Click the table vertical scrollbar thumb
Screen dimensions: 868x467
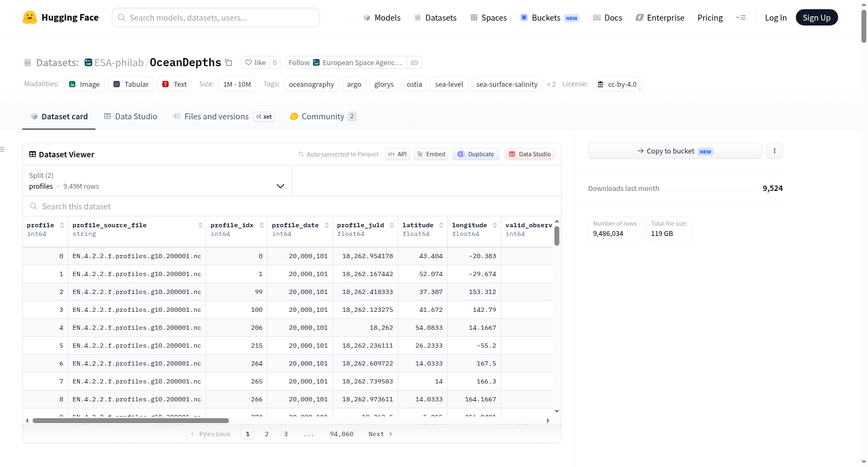tap(557, 236)
